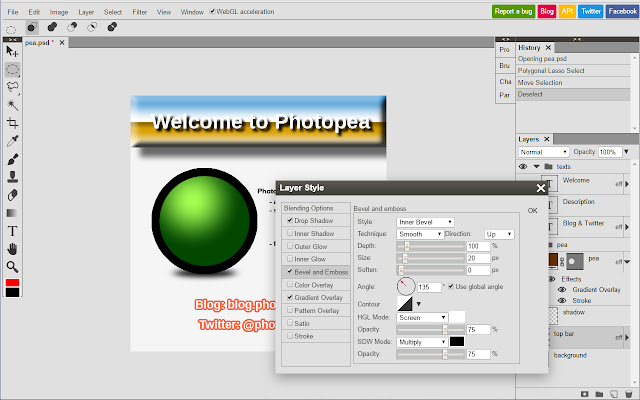640x400 pixels.
Task: Create a new layer from the panel footer
Action: point(614,394)
